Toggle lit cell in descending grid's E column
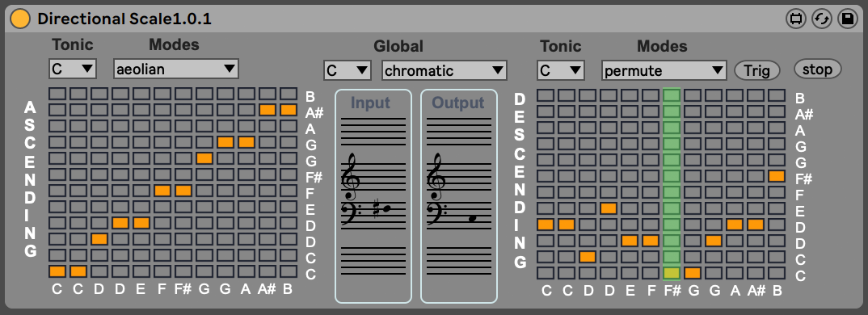Viewport: 868px width, 315px height. 630,241
